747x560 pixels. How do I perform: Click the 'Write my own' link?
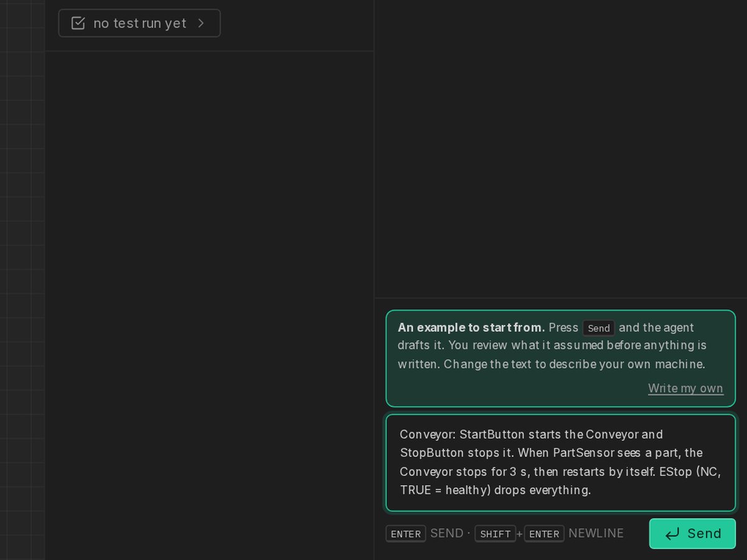(x=685, y=388)
